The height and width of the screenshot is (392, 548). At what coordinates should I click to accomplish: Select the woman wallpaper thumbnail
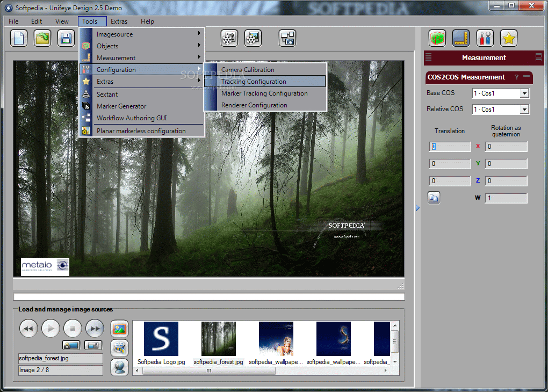pos(276,339)
